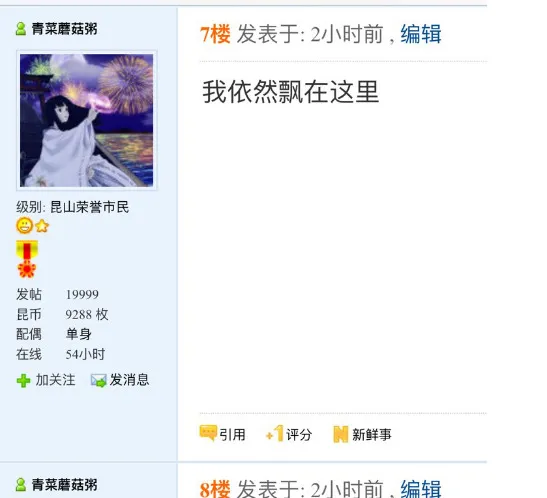Click the green user icon beside 7楼 username

click(21, 29)
